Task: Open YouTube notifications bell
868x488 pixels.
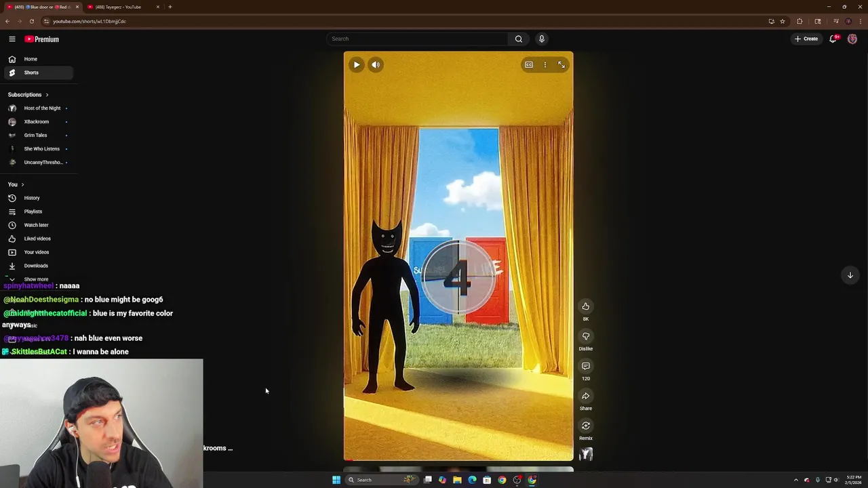Action: coord(833,39)
